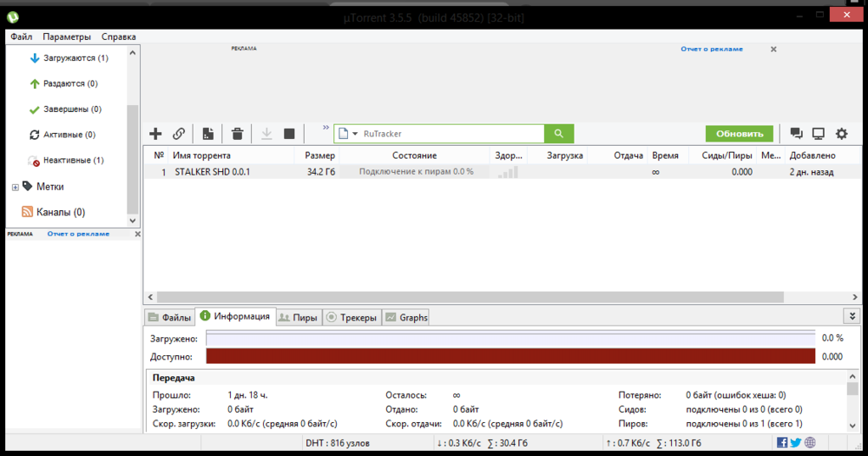Image resolution: width=868 pixels, height=456 pixels.
Task: Click the torrent list scroll left arrow
Action: pyautogui.click(x=150, y=297)
